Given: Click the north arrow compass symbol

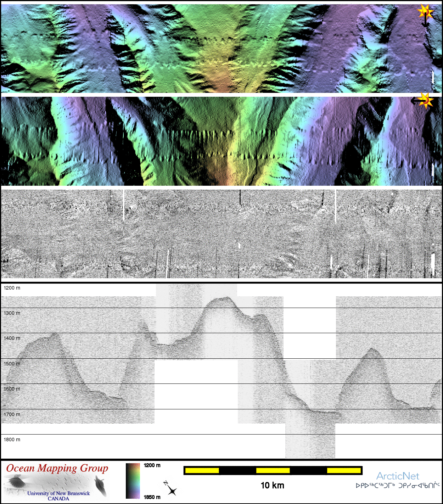Looking at the screenshot, I should [170, 489].
